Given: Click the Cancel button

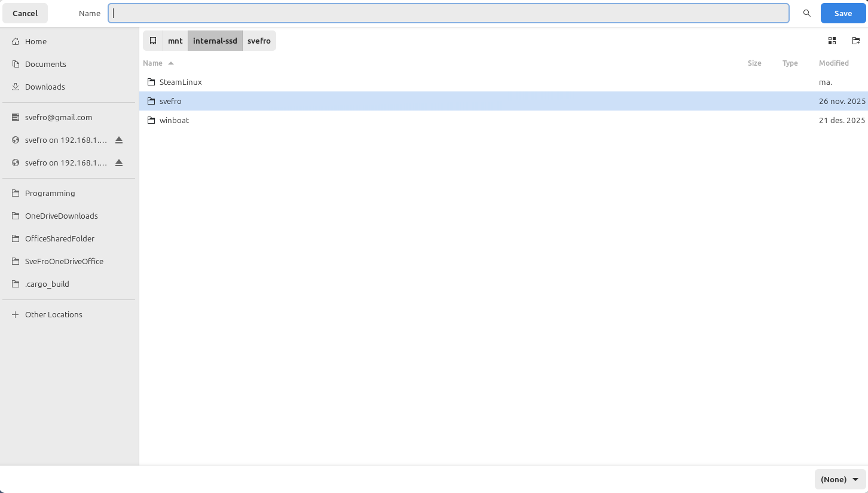Looking at the screenshot, I should click(x=25, y=13).
